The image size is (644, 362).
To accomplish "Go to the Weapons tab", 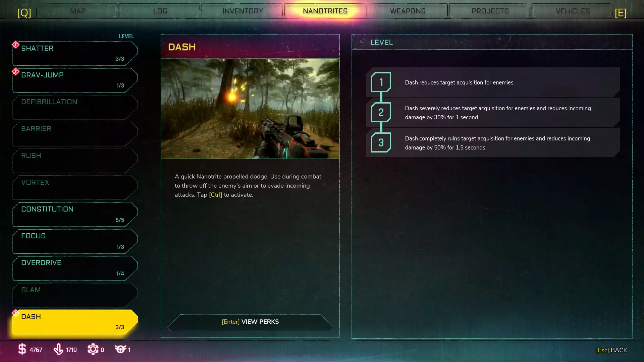I will pos(408,11).
